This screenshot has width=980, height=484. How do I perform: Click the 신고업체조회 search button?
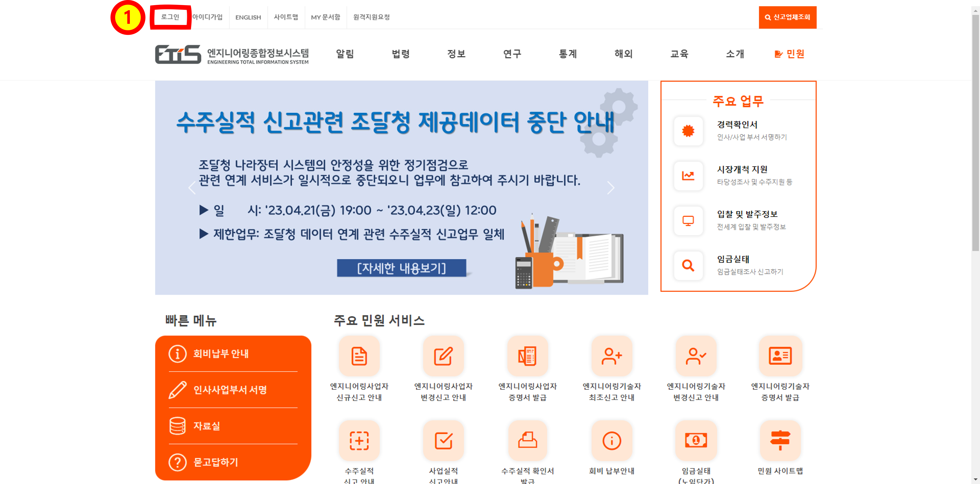pos(787,17)
